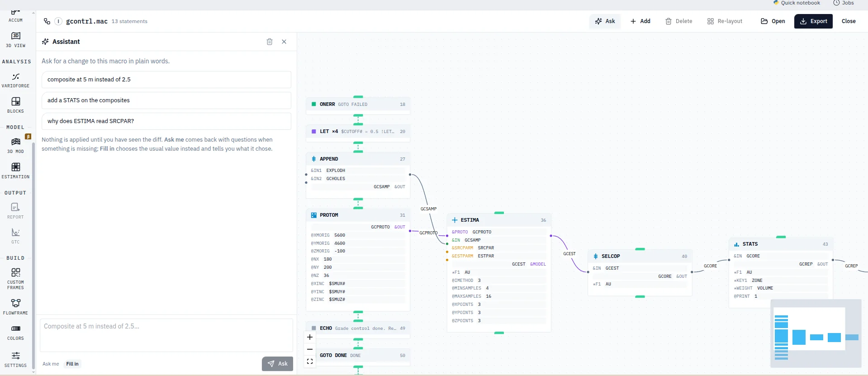This screenshot has height=376, width=868.
Task: Switch assistant mode to Ask me
Action: click(51, 364)
